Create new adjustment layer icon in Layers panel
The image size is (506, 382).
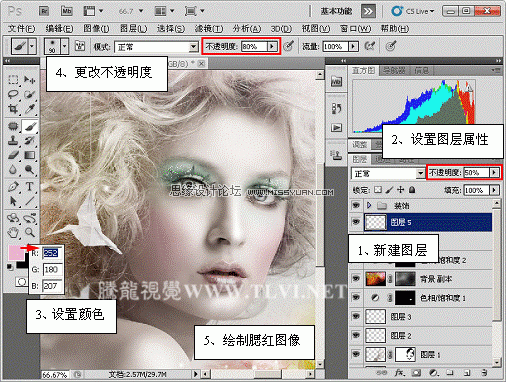click(433, 372)
